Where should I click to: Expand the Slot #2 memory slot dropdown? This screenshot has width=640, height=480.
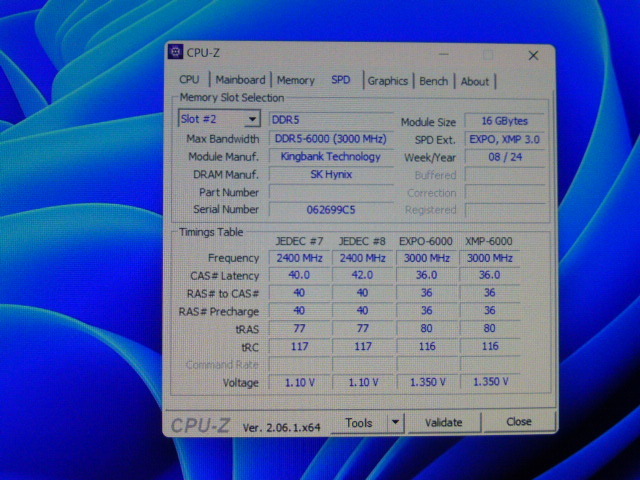[x=252, y=119]
